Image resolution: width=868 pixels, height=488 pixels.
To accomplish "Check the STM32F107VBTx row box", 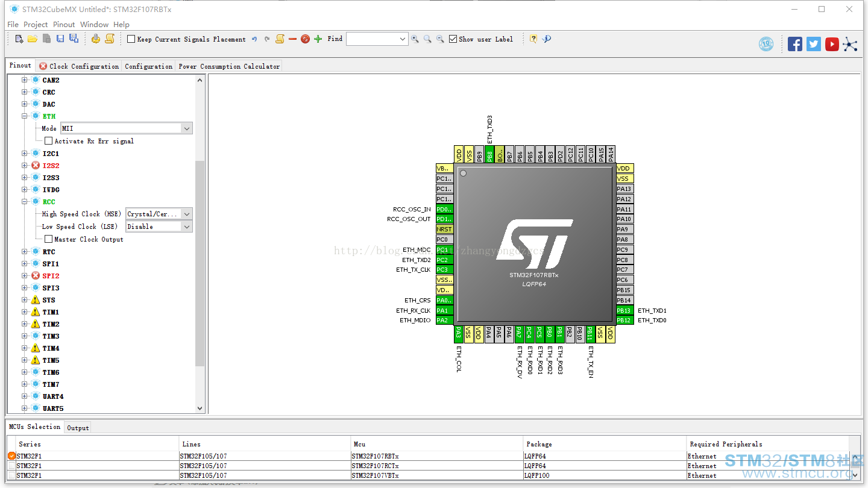I will point(12,475).
